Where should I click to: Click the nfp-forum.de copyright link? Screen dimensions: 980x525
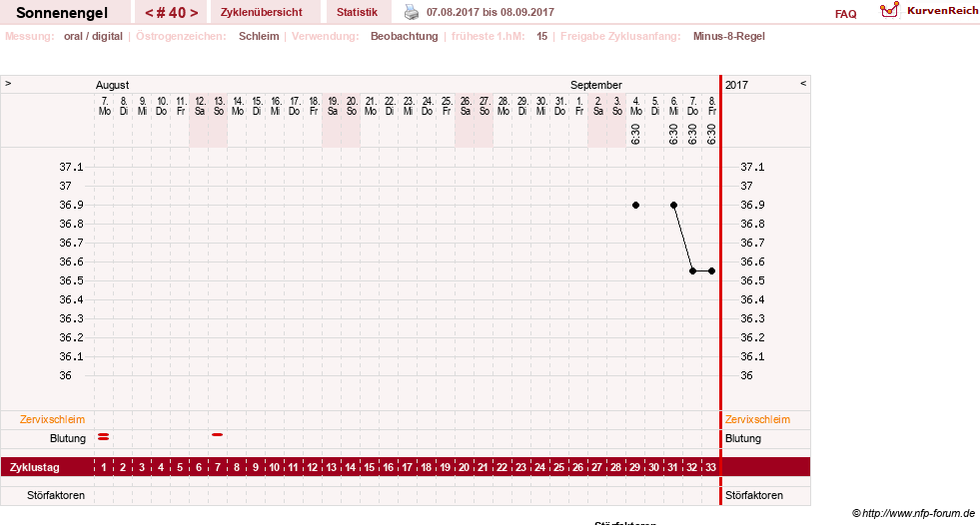pyautogui.click(x=913, y=513)
